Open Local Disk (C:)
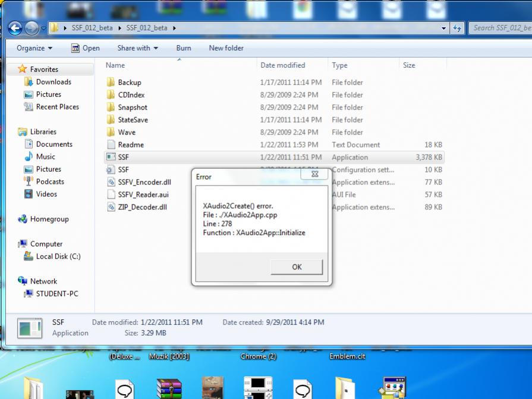 click(58, 256)
